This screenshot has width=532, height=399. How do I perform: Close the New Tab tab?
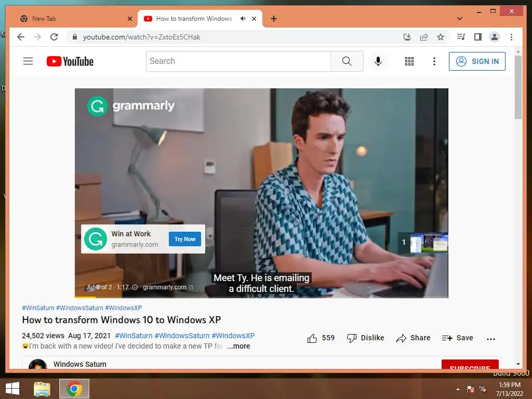pos(129,19)
